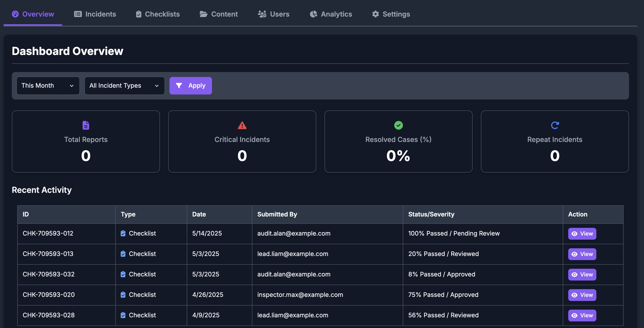Click the green Resolved Cases checkmark icon
Screen dimensions: 644x328
click(398, 125)
